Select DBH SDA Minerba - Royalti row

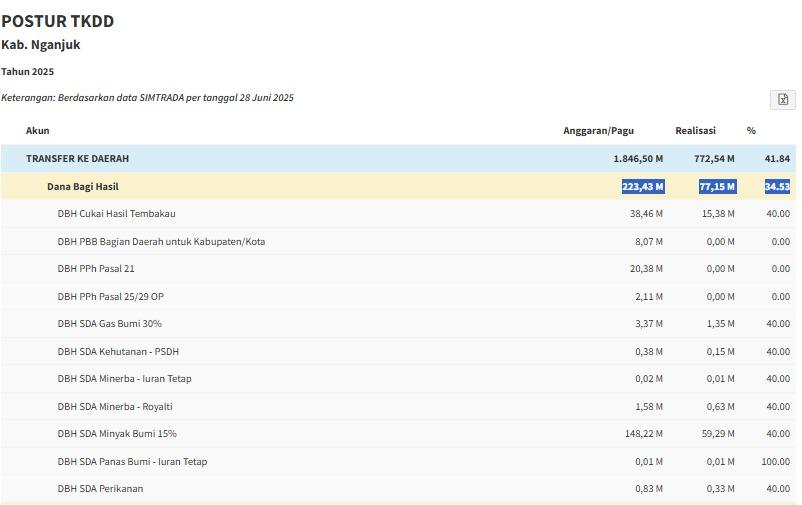click(x=115, y=407)
